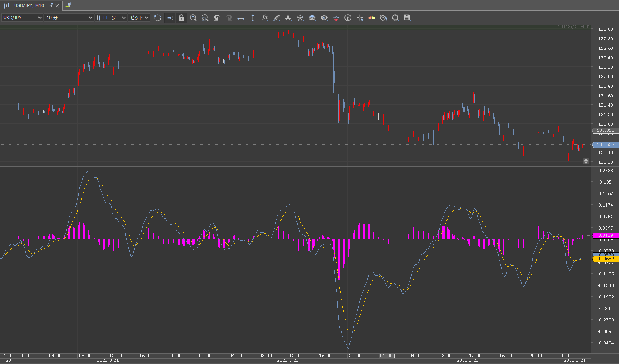Viewport: 619px width, 364px height.
Task: Click the pane resize arrows at chart corner
Action: [586, 161]
